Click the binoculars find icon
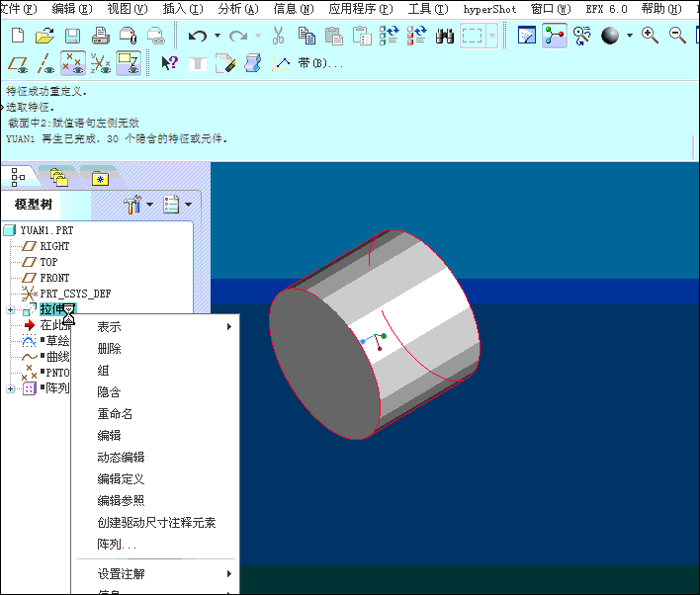 click(x=445, y=36)
